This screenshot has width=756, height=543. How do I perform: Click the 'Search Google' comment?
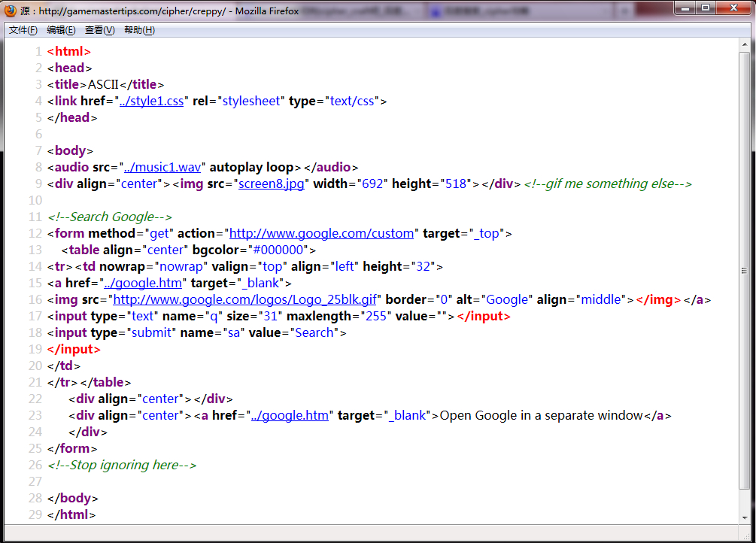(x=109, y=217)
